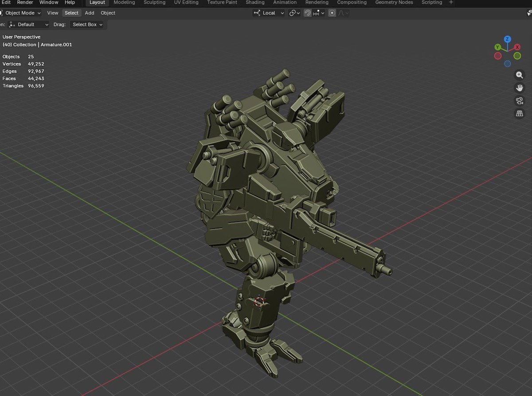Add a new workspace with plus icon

click(451, 3)
